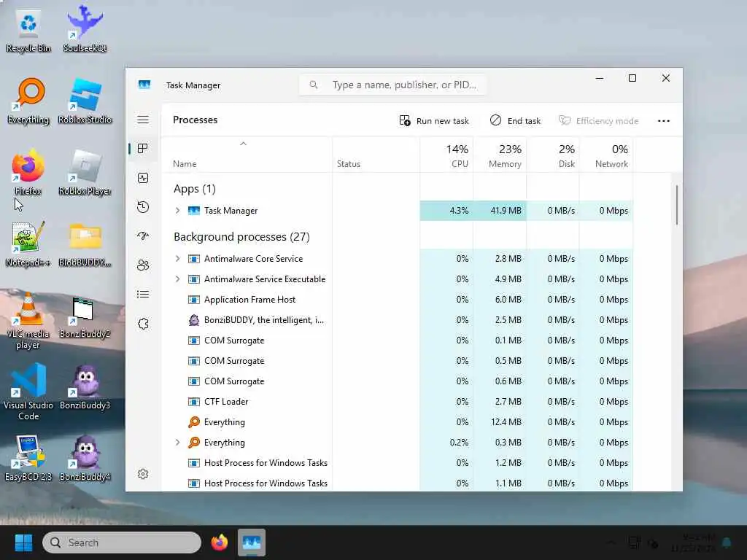Select EasyBCD 2.3 desktop shortcut
This screenshot has width=747, height=560.
click(28, 458)
